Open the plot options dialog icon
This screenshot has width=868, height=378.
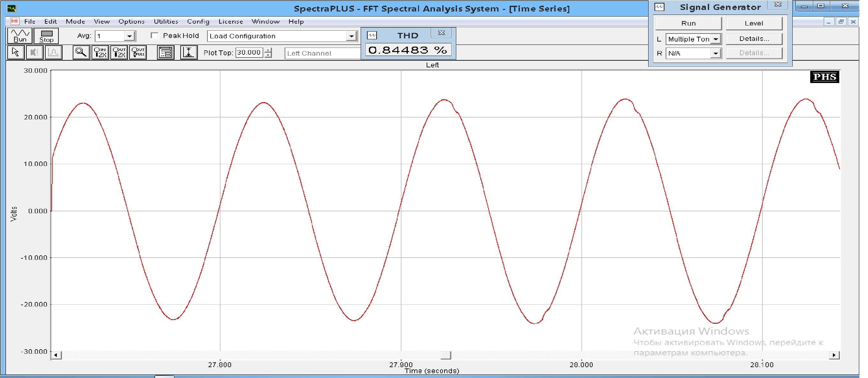click(165, 53)
